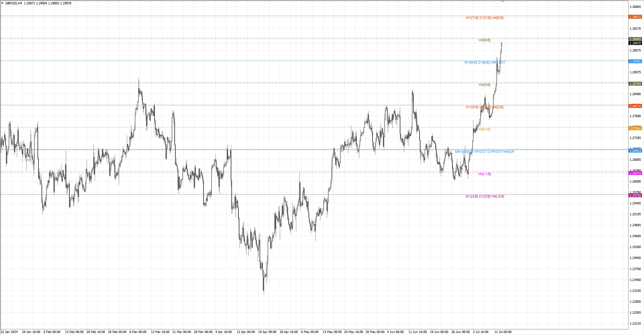Click the orange 1.28174 price tag
This screenshot has width=644, height=335.
[635, 106]
